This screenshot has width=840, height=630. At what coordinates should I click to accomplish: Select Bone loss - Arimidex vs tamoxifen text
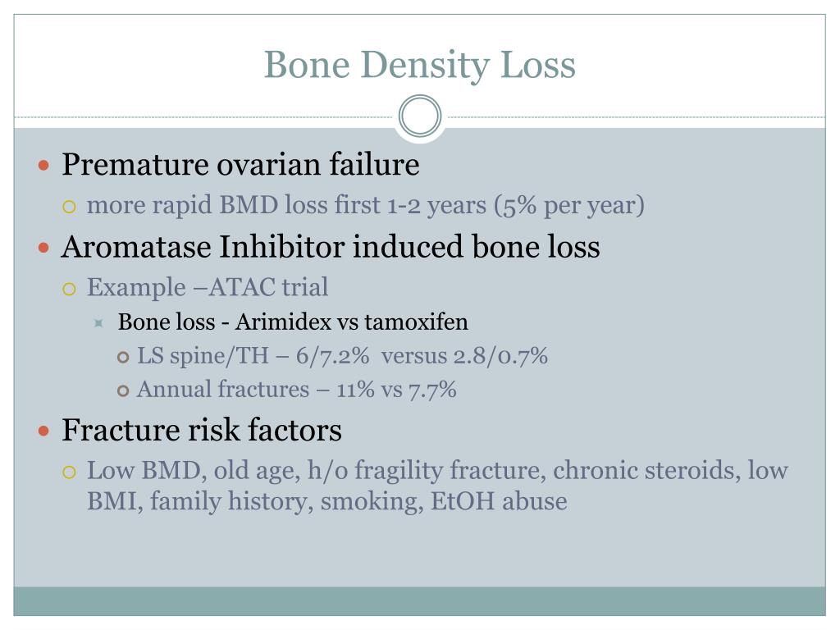pos(293,322)
